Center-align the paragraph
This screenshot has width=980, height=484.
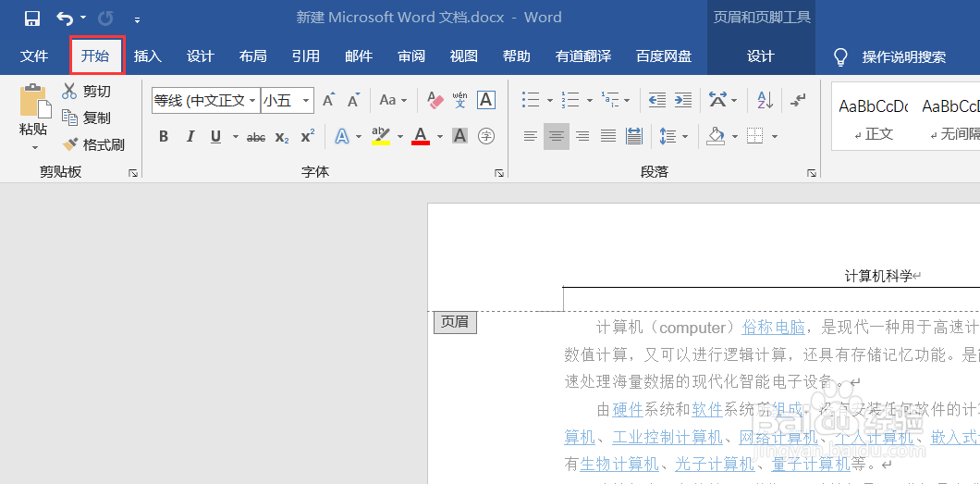coord(557,136)
